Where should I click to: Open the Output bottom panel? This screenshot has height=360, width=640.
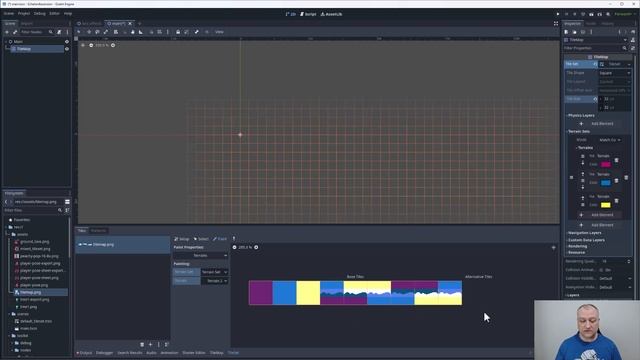click(84, 353)
